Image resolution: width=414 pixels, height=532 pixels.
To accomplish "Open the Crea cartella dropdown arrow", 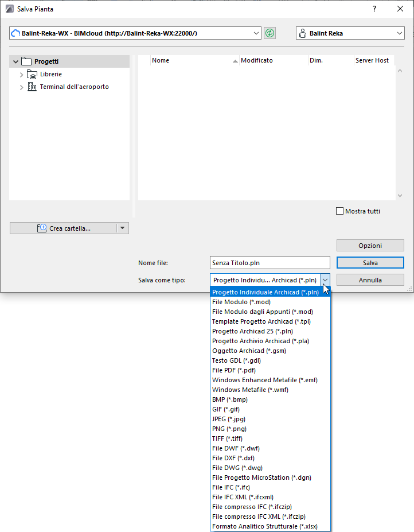I will (122, 228).
